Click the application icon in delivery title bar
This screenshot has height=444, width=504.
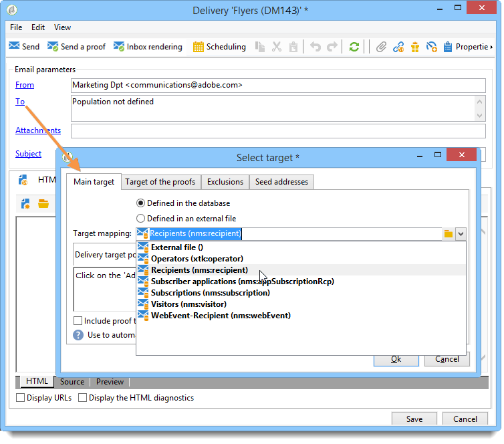pos(12,10)
